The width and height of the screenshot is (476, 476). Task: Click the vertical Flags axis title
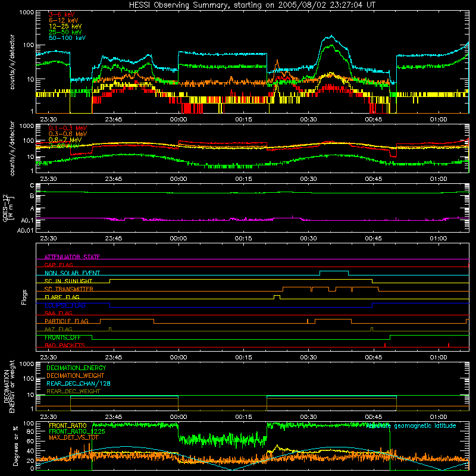[x=24, y=297]
